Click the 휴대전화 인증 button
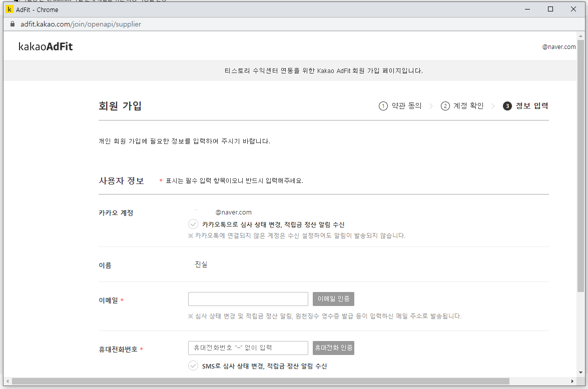The image size is (588, 389). coord(333,348)
